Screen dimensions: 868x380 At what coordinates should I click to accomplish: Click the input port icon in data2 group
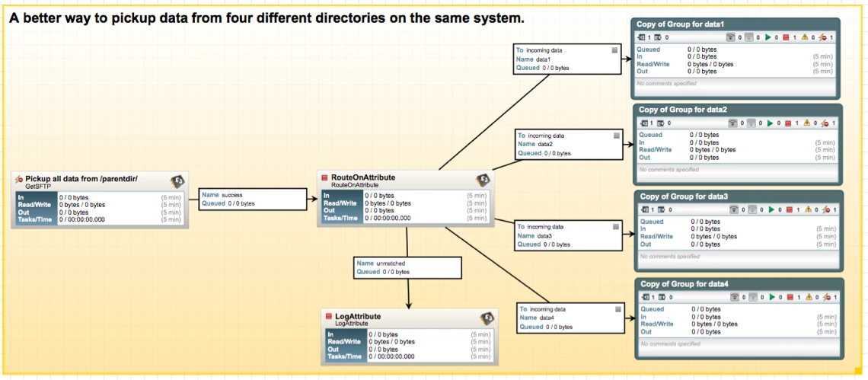pyautogui.click(x=644, y=123)
